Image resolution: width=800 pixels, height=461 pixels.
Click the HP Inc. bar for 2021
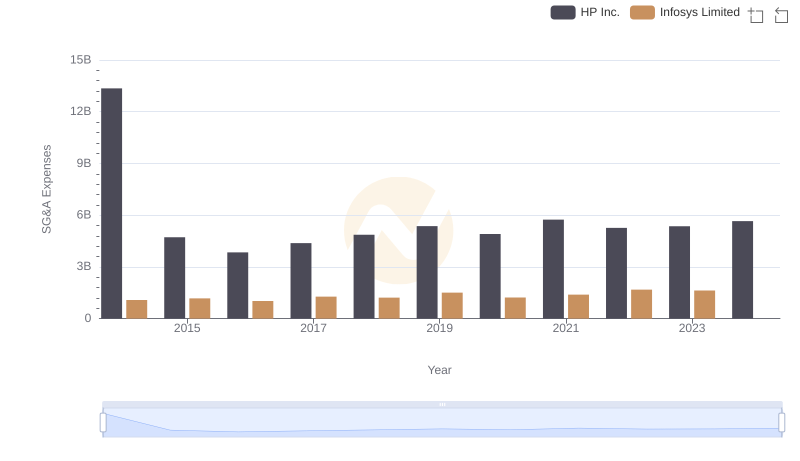click(x=554, y=269)
